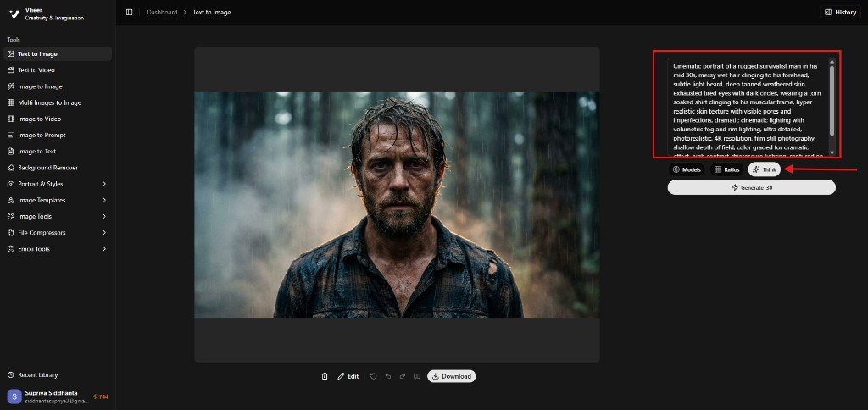
Task: Open the Ratios selector
Action: point(726,169)
